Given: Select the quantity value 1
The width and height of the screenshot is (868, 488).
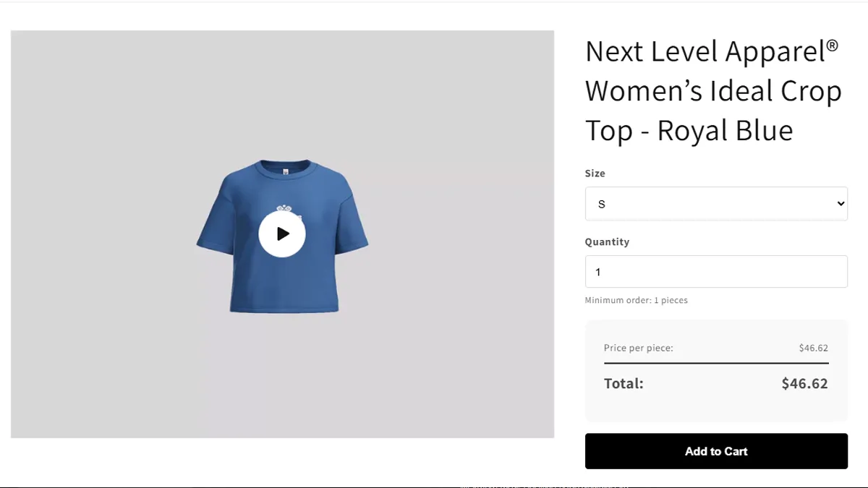Looking at the screenshot, I should [598, 271].
